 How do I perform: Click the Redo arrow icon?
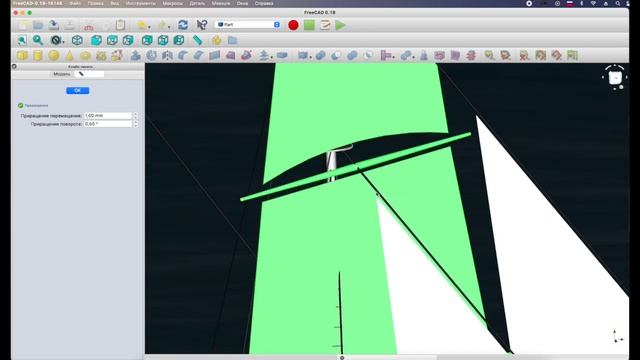pyautogui.click(x=162, y=25)
